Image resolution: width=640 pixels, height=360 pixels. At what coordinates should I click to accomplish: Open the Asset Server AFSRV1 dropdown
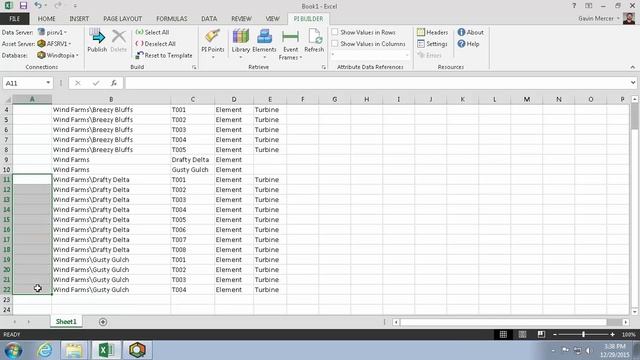click(54, 44)
